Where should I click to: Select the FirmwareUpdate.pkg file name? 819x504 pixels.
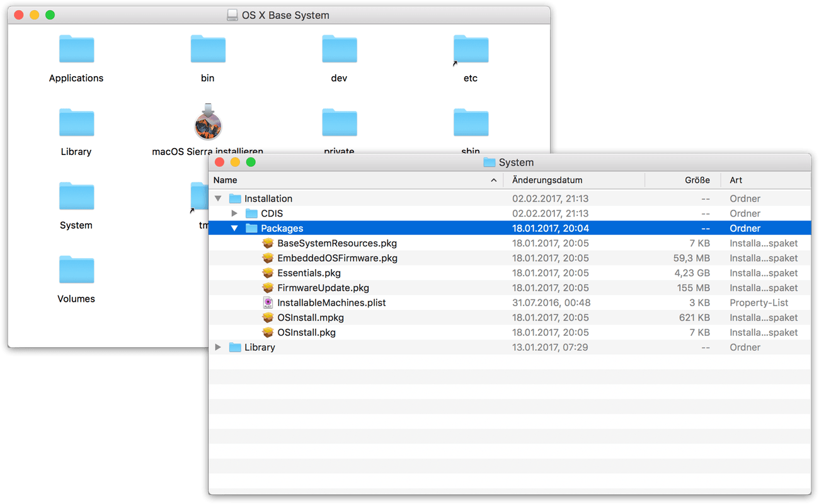coord(323,288)
